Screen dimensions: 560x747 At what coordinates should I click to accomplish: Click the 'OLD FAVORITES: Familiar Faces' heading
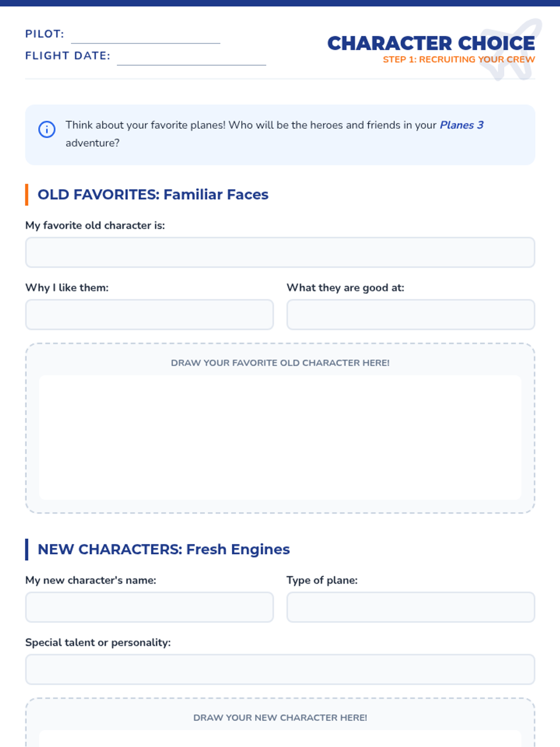tap(153, 194)
